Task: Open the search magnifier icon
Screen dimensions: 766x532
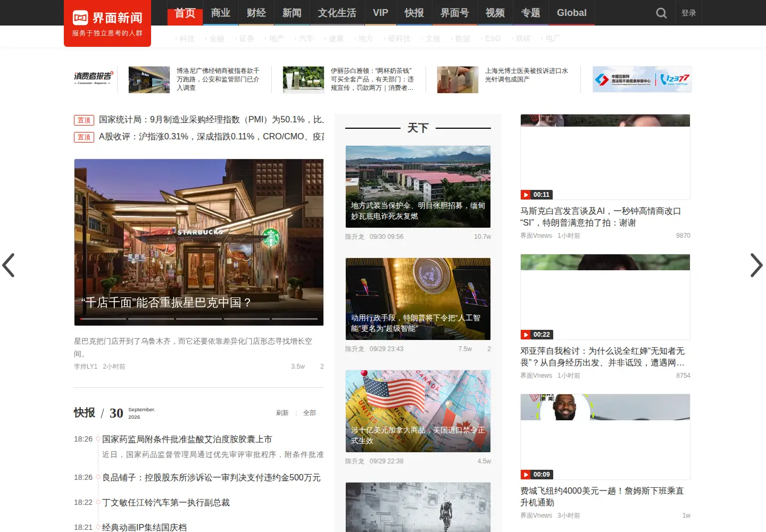Action: tap(661, 13)
